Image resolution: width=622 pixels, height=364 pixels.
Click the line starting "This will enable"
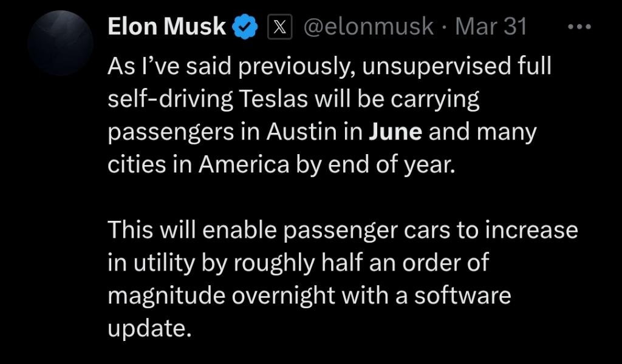click(x=343, y=231)
